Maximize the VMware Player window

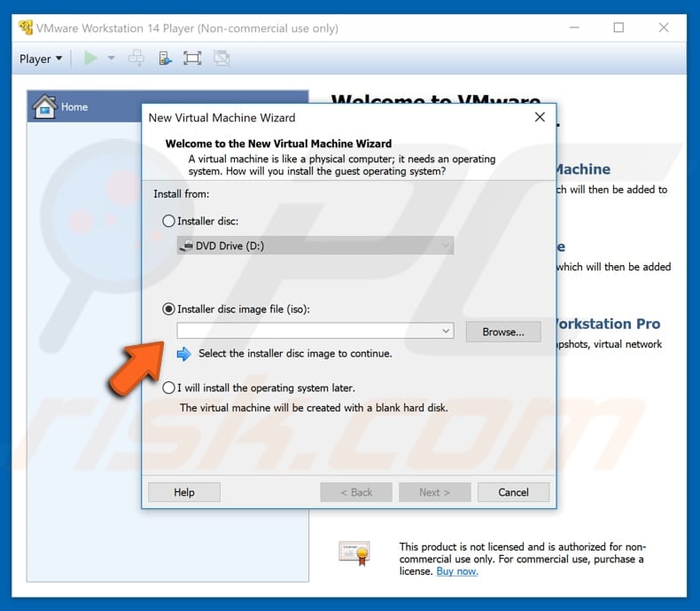tap(618, 27)
